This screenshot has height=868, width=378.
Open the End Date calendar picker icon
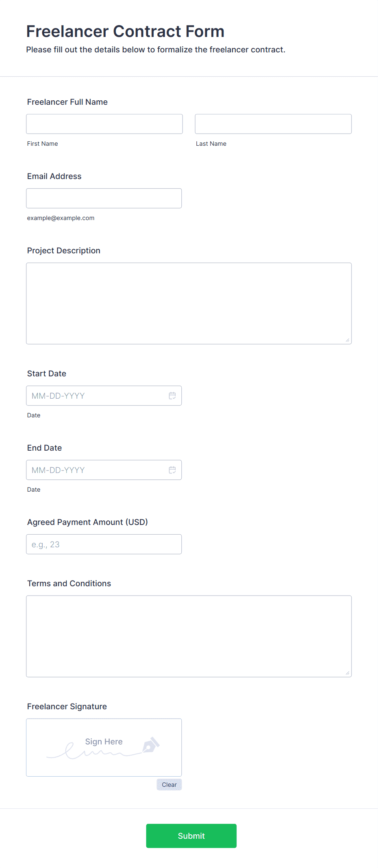(172, 470)
